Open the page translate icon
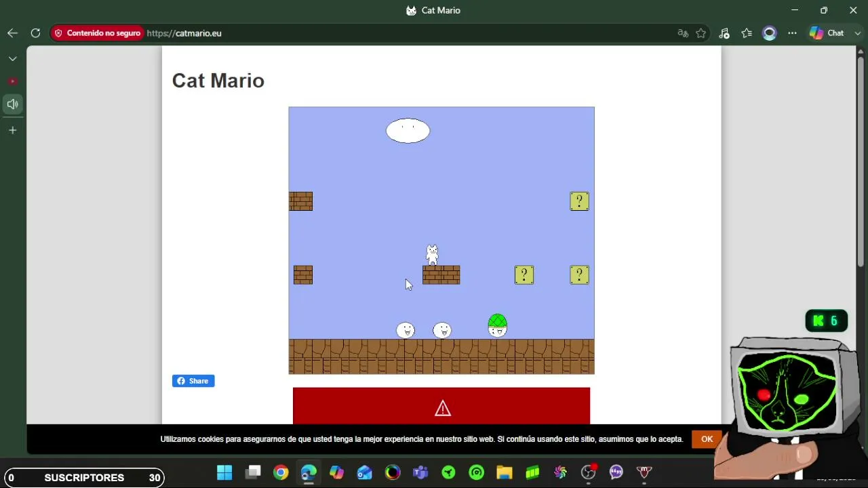Image resolution: width=868 pixels, height=488 pixels. (x=683, y=33)
